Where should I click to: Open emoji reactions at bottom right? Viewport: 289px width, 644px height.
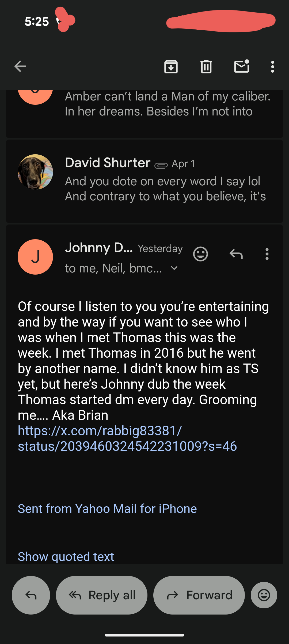coord(264,595)
